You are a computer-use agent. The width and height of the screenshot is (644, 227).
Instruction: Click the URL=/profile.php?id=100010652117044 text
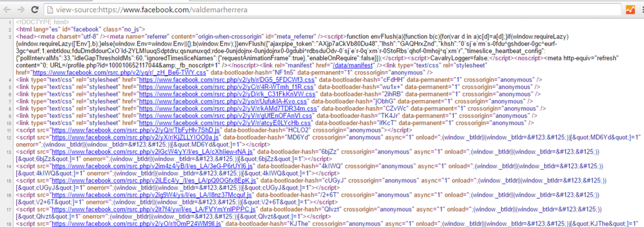tap(101, 66)
